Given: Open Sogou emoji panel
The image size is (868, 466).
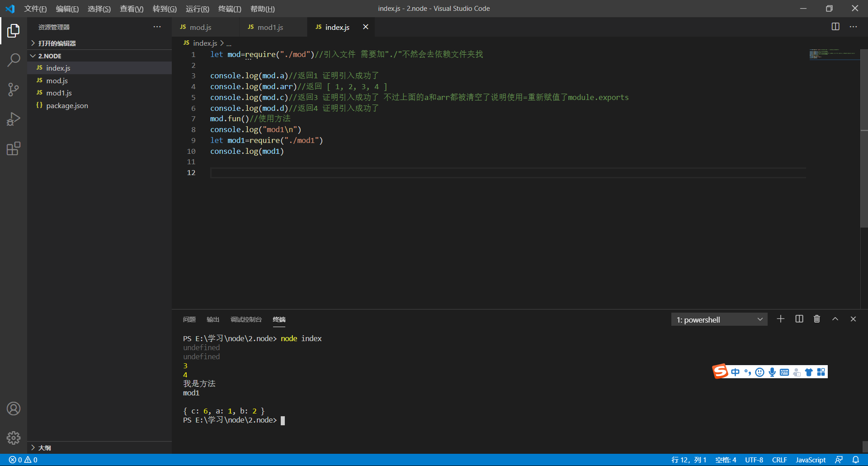Looking at the screenshot, I should pos(760,372).
